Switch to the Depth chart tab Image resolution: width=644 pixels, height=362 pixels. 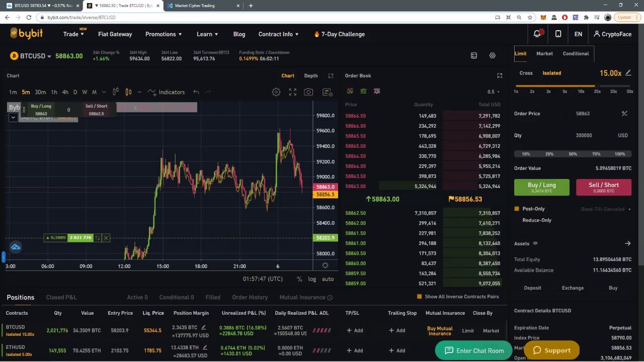(x=311, y=76)
